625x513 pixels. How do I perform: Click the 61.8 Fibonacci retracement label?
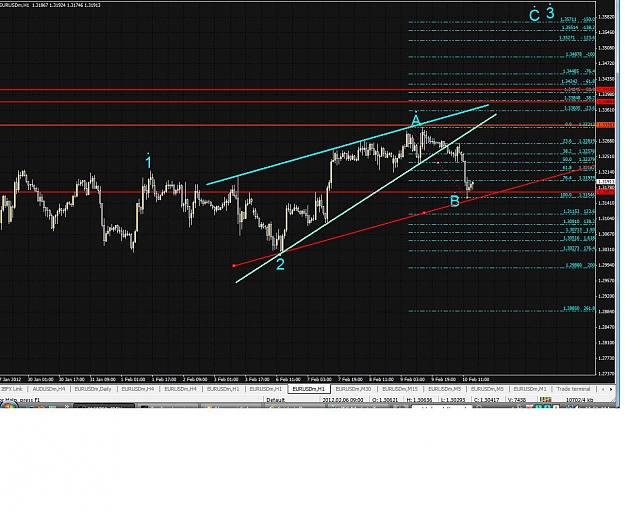pos(567,168)
